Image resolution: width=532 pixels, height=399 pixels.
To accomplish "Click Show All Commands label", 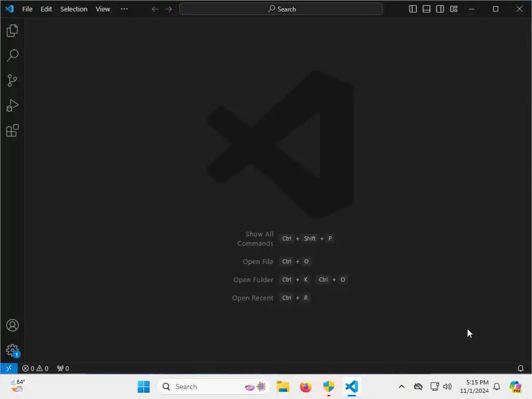I will pyautogui.click(x=255, y=238).
